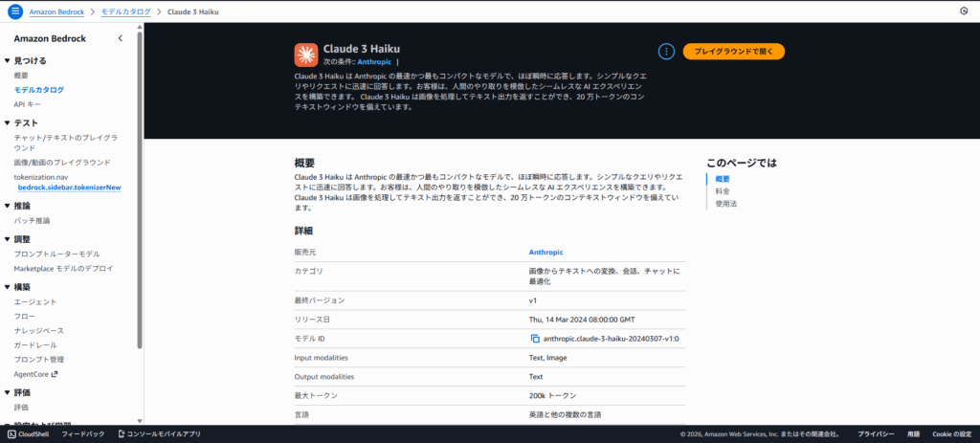
Task: Jump to 使用法 in page contents
Action: point(726,204)
